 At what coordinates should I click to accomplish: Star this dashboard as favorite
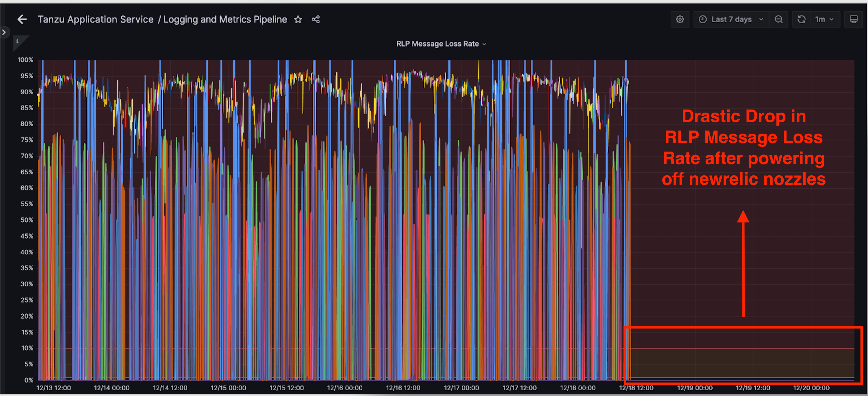point(298,19)
